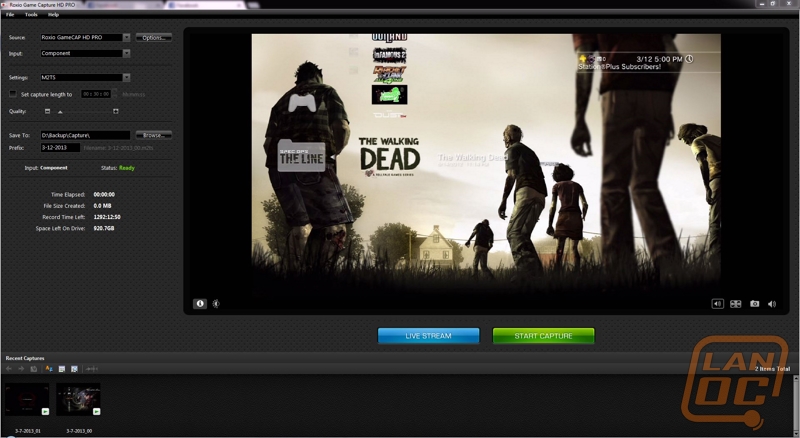800x438 pixels.
Task: Click the Time Elapsed value 00:00:00
Action: pos(104,194)
